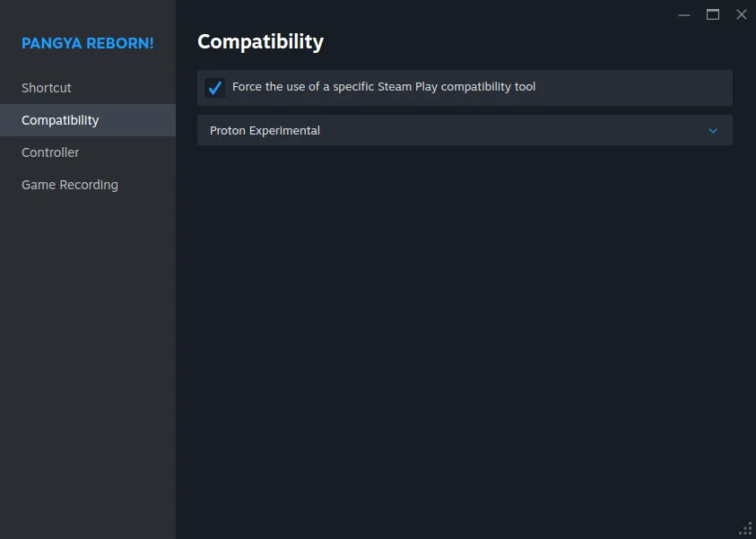756x539 pixels.
Task: Open the Game Recording section
Action: tap(88, 185)
